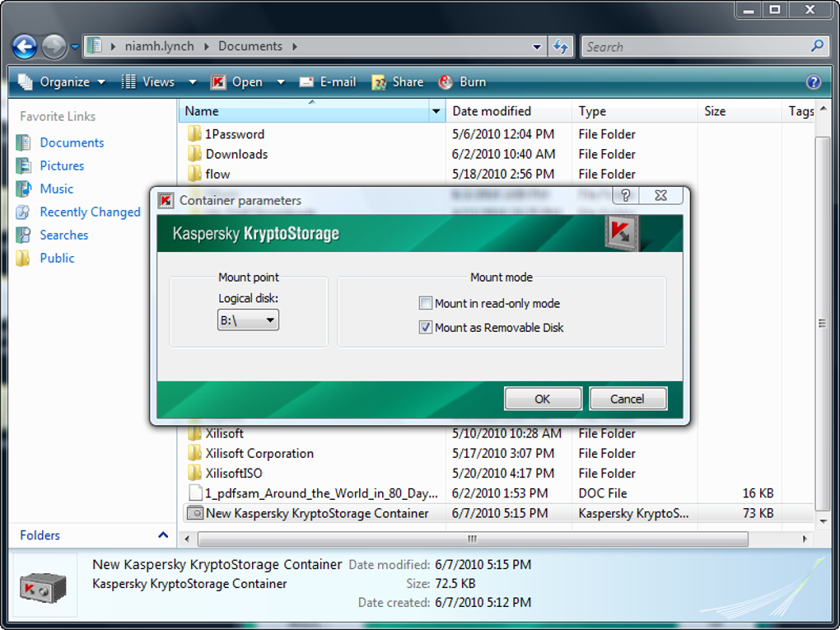Uncheck Mount as Removable Disk
840x630 pixels.
click(x=426, y=327)
